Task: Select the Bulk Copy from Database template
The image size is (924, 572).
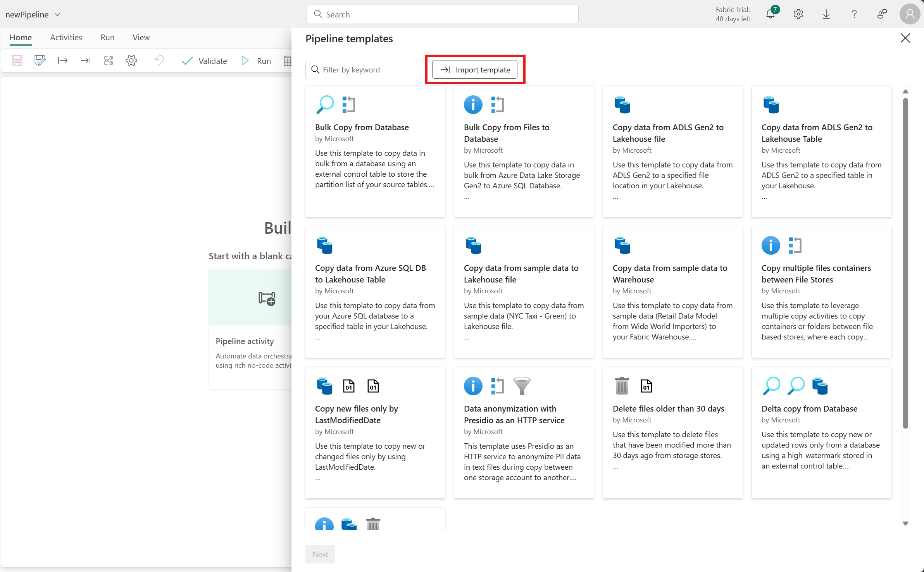Action: pyautogui.click(x=375, y=151)
